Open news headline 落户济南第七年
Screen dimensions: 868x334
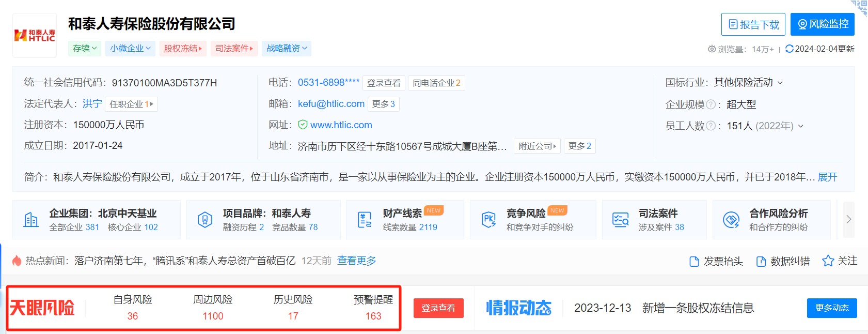tap(185, 261)
